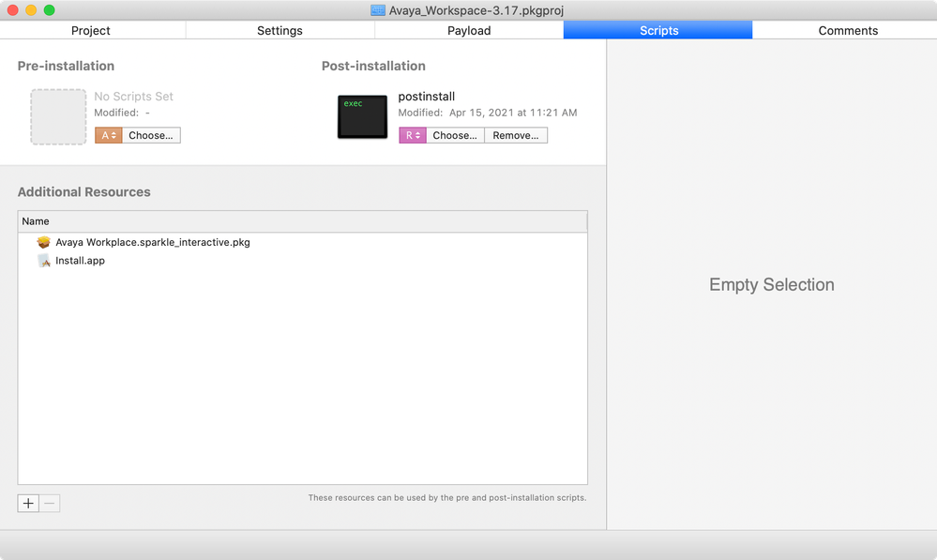Click the Install.app application icon
This screenshot has width=937, height=560.
click(x=44, y=261)
